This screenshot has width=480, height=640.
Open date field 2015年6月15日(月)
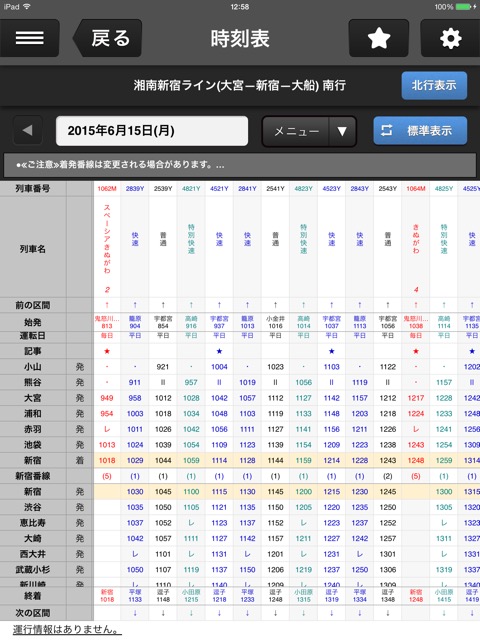pos(152,131)
